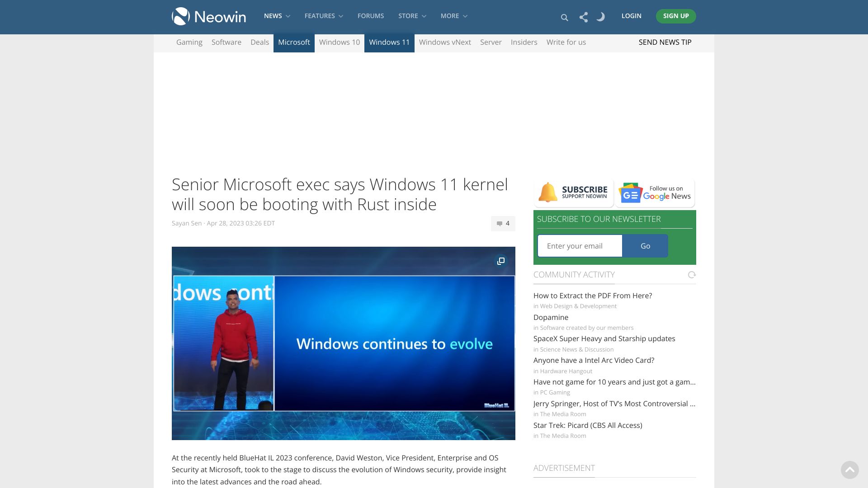Click the Subscribe Support Neowin bell
Viewport: 868px width, 488px height.
(574, 193)
